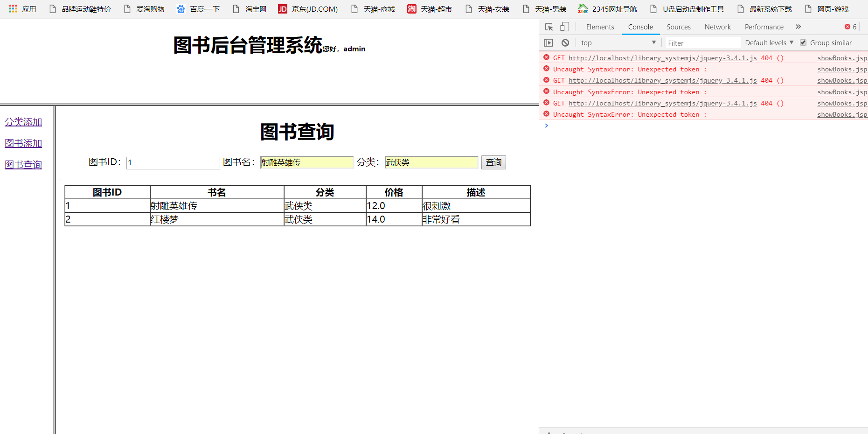Click the 12.0 price cell
The height and width of the screenshot is (434, 868).
394,206
